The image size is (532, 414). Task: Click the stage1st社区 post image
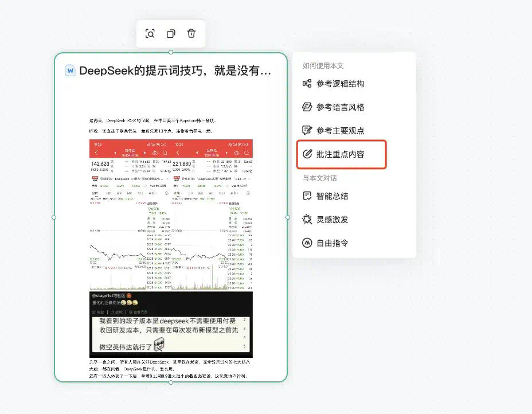171,325
